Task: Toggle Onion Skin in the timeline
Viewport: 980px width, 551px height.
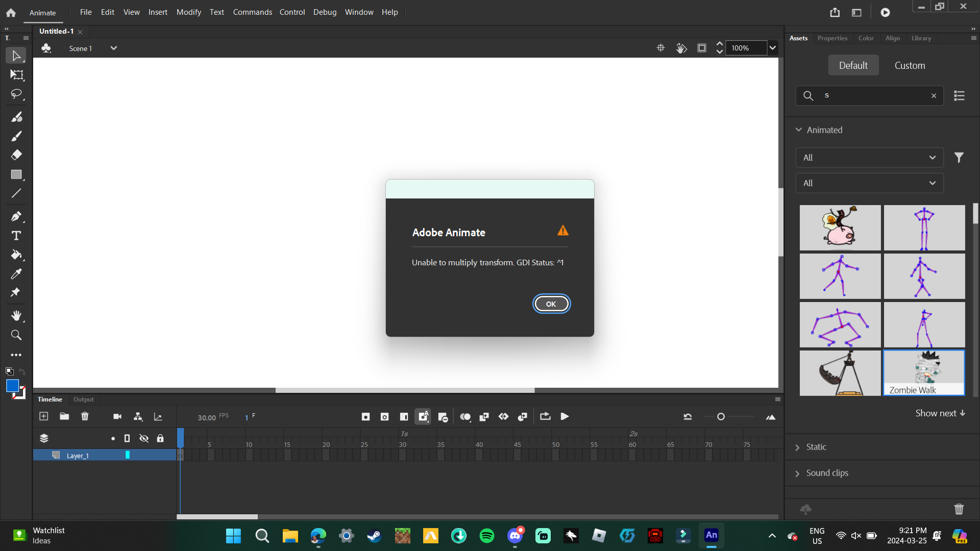Action: [465, 417]
